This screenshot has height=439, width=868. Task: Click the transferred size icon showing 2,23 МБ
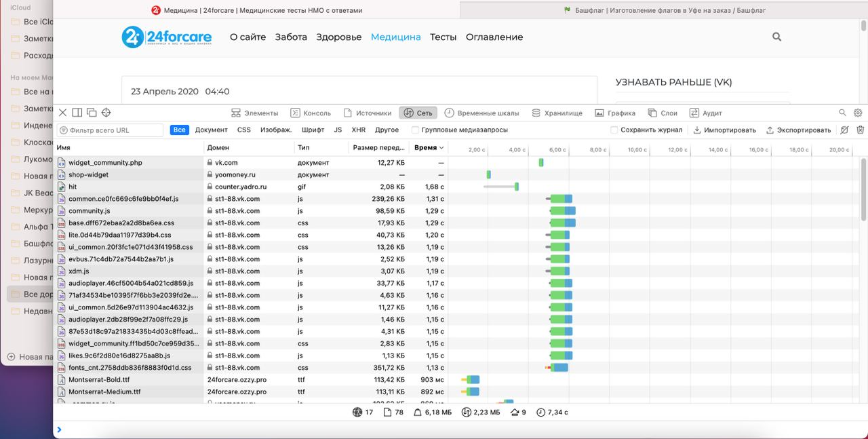click(466, 412)
